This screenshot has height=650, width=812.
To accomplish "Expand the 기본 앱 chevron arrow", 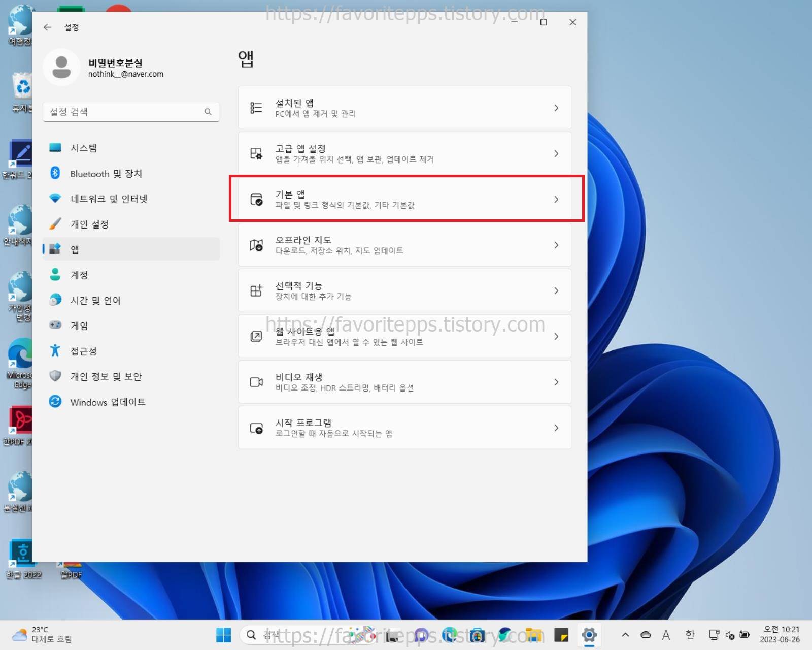I will pos(556,199).
